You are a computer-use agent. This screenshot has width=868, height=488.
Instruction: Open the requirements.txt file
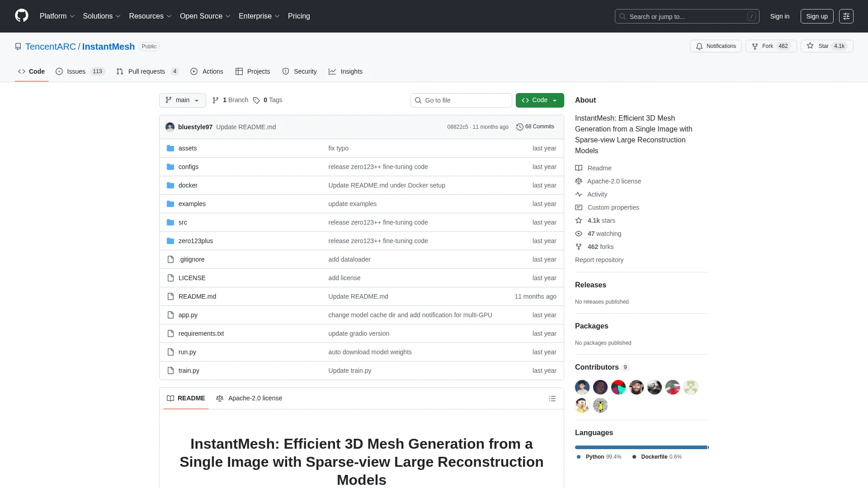(201, 333)
